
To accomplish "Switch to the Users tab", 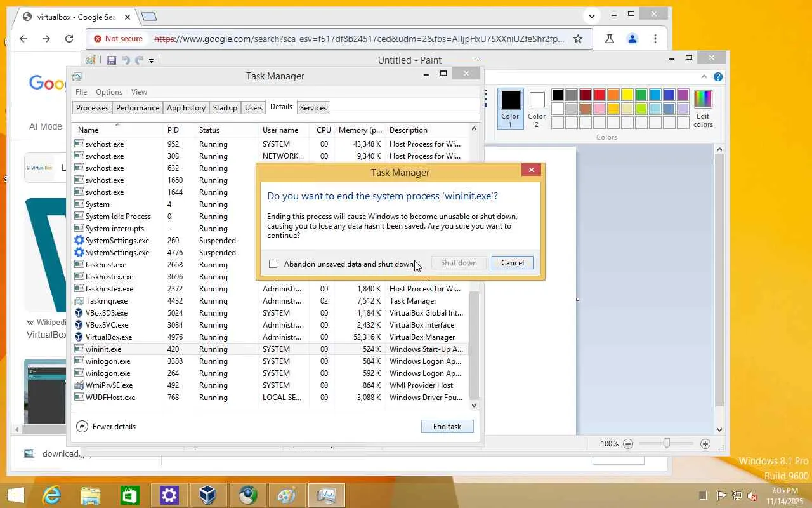I will [x=254, y=108].
